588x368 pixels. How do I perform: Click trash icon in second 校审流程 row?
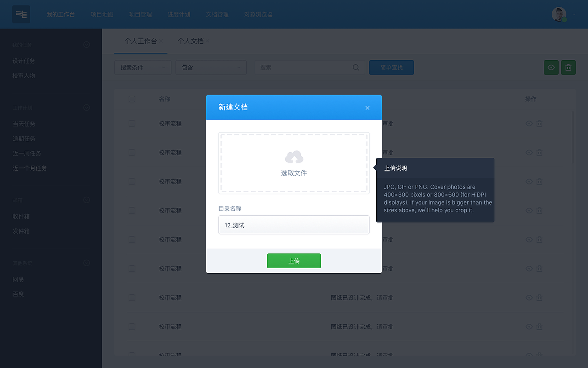540,152
